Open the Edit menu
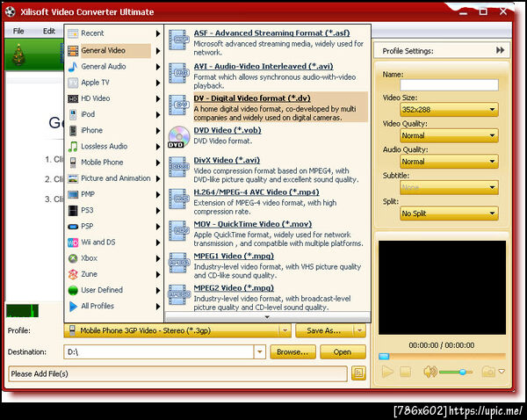 (48, 32)
